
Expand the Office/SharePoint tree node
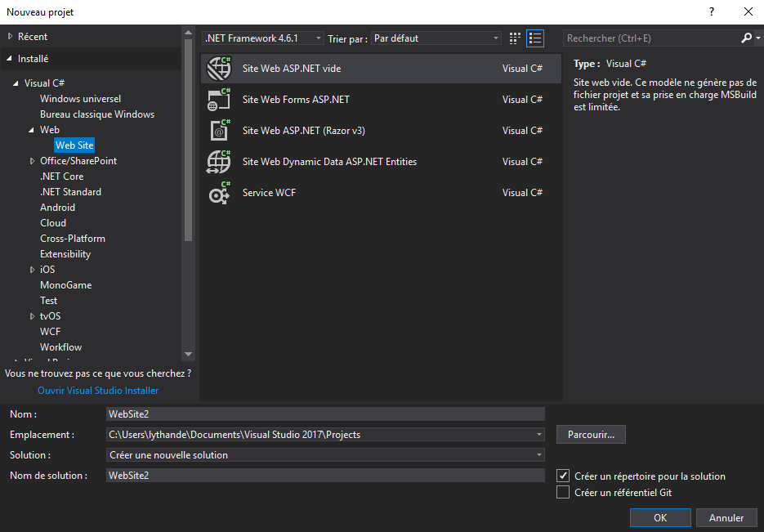tap(34, 160)
